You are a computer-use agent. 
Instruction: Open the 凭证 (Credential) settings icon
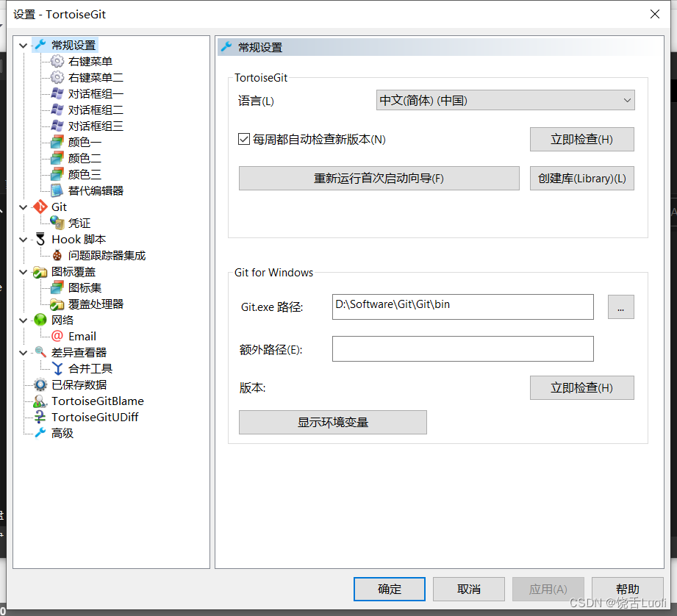[x=79, y=223]
